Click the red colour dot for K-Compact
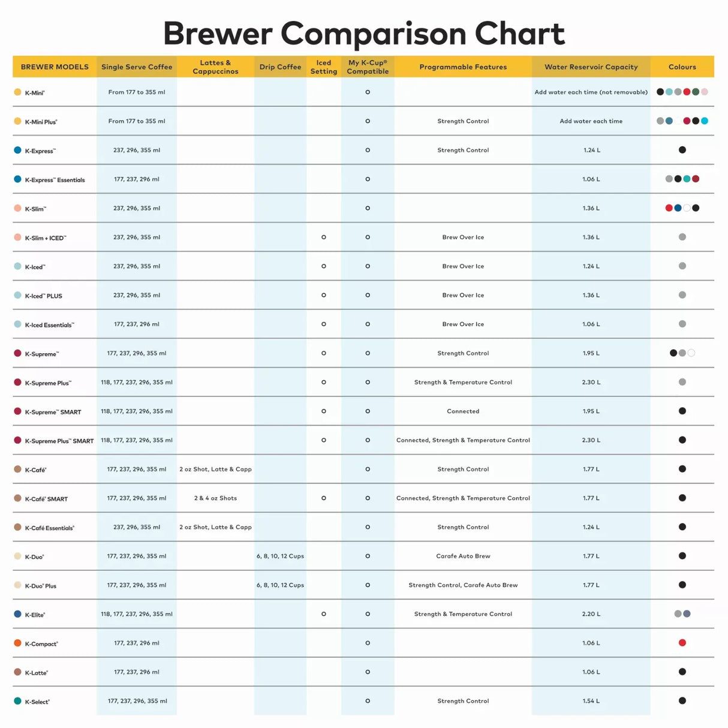Screen dimensions: 728x728 (682, 643)
